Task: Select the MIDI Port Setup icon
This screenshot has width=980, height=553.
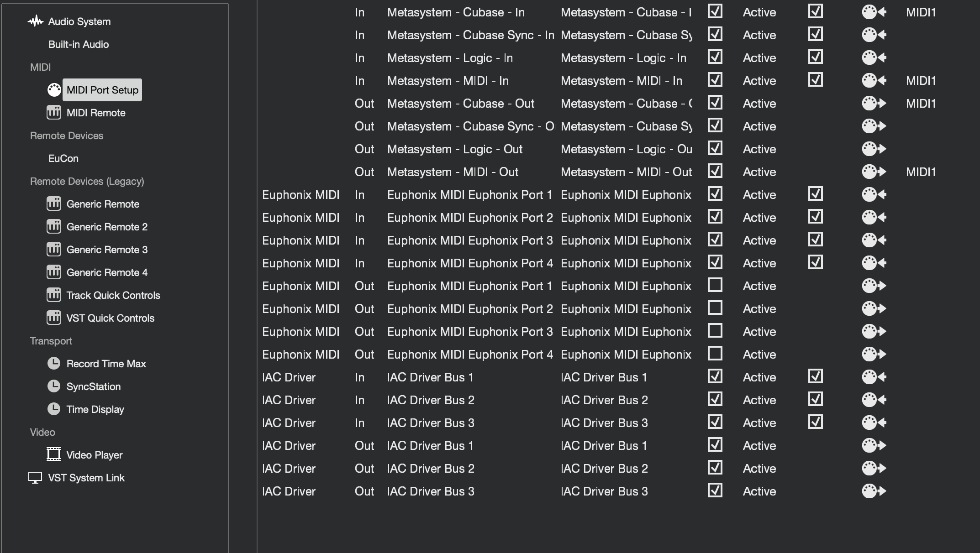Action: [x=54, y=90]
